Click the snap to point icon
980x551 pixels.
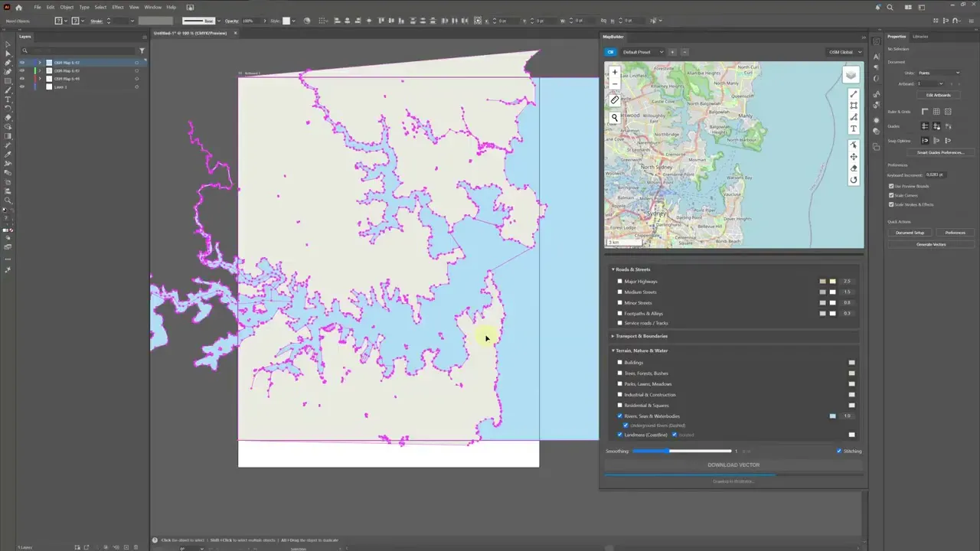[x=925, y=141]
